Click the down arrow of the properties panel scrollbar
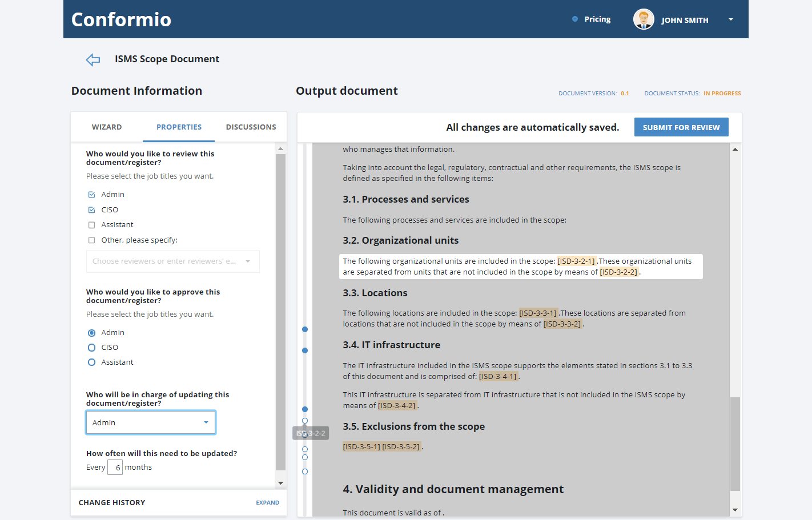Screen dimensions: 812x520 click(280, 483)
